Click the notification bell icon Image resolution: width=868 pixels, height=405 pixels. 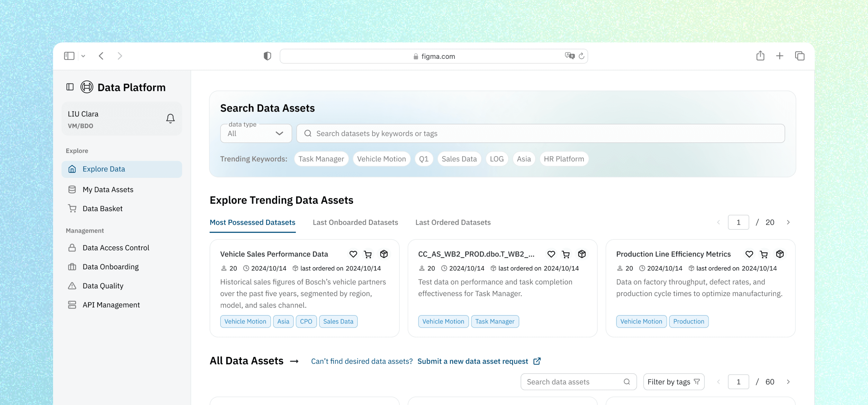pyautogui.click(x=170, y=118)
